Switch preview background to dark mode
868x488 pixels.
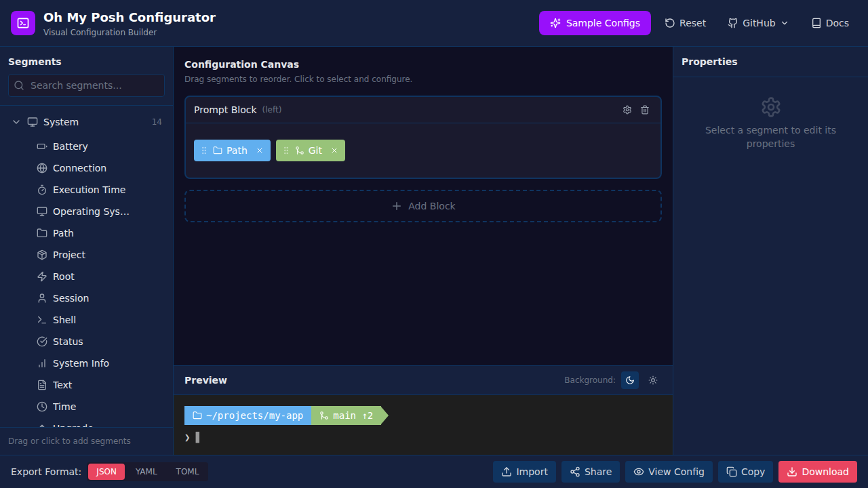click(x=629, y=380)
